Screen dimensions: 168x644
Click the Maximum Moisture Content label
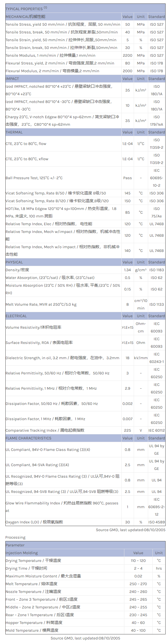coord(43,576)
